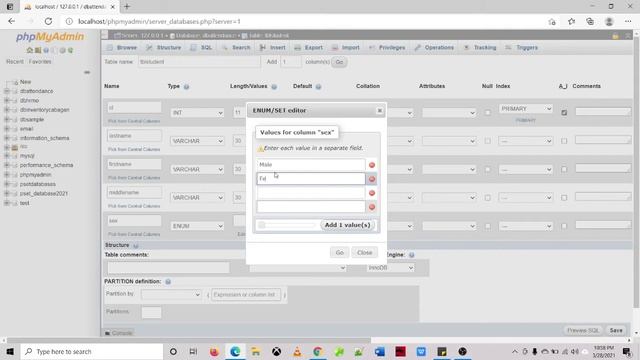Open the VARCHAR type dropdown for lastname
The width and height of the screenshot is (640, 360).
[197, 141]
